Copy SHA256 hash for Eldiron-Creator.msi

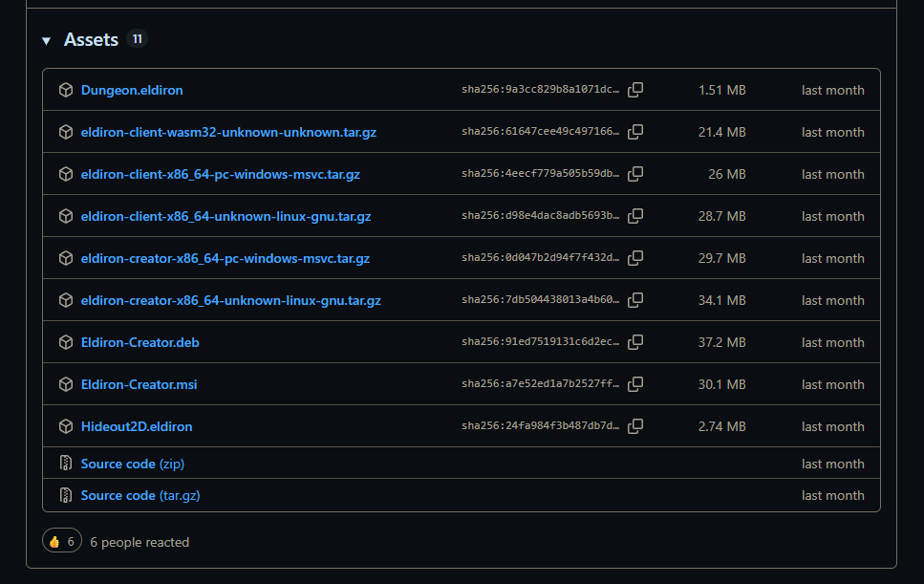click(635, 384)
